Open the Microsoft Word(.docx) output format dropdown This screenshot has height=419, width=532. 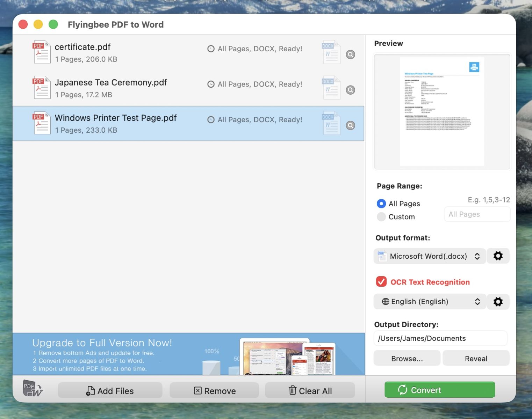click(x=430, y=256)
